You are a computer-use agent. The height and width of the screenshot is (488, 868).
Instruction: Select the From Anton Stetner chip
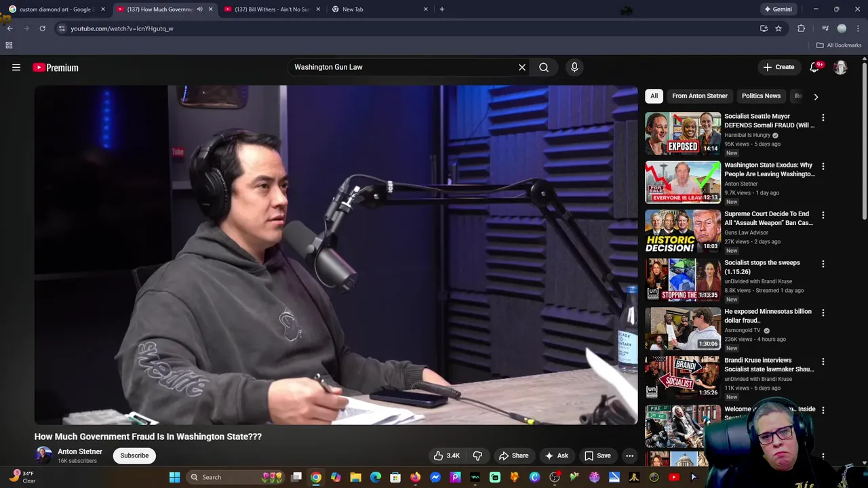[700, 96]
